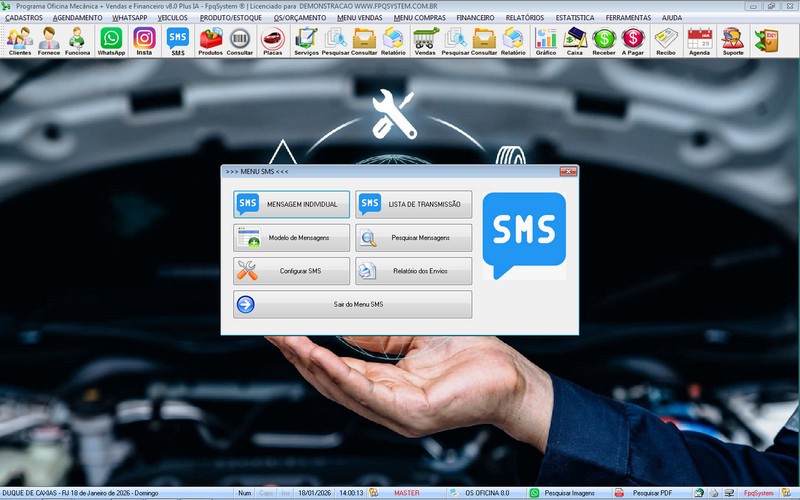Open the CADASTROS menu
The image size is (800, 500).
pyautogui.click(x=24, y=18)
